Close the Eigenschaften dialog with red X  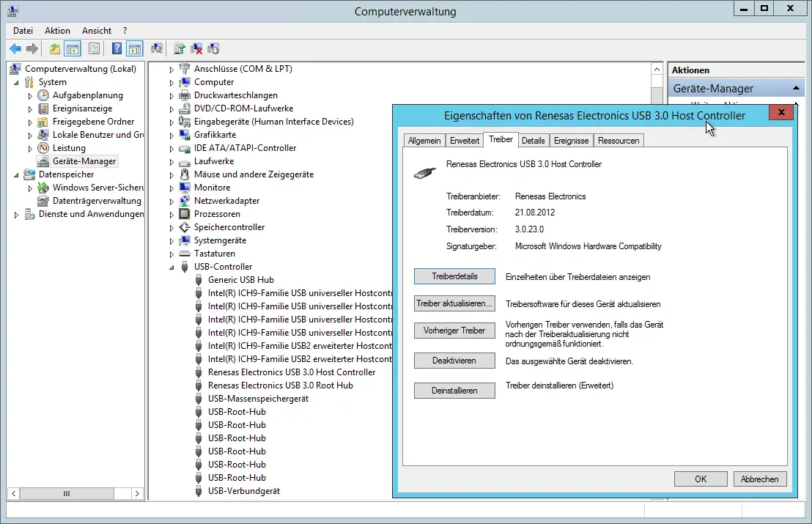(x=781, y=112)
